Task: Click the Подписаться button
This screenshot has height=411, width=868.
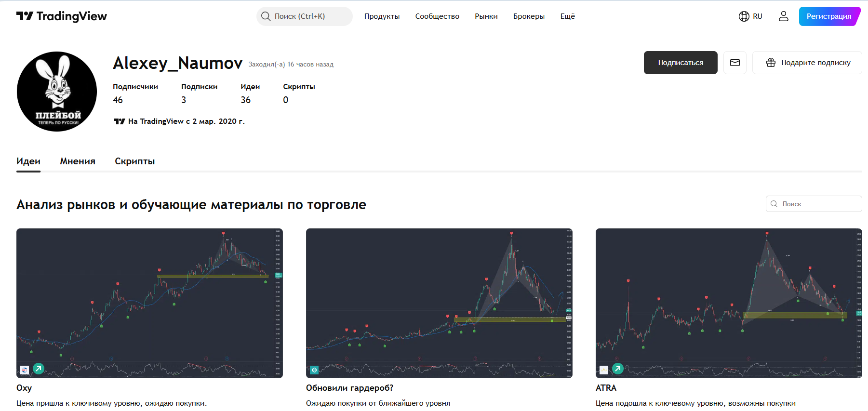Action: point(681,63)
